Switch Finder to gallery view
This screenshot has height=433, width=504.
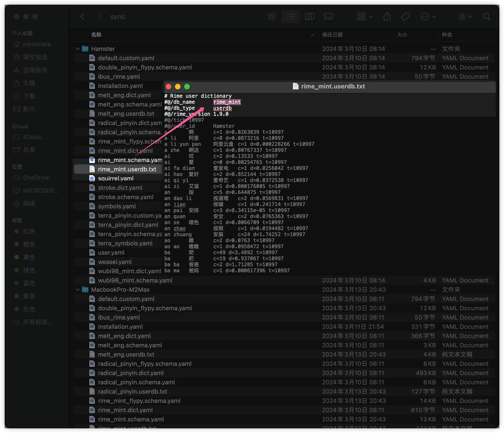328,16
